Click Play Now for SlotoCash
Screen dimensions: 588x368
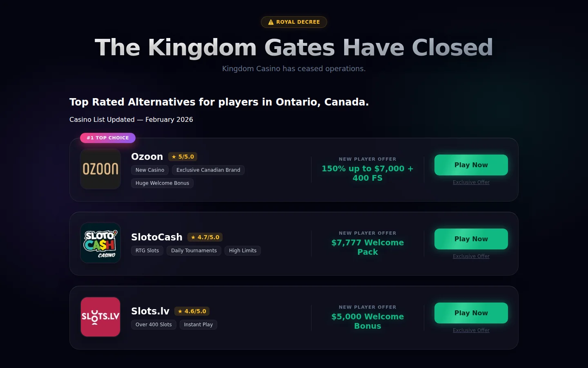point(471,239)
